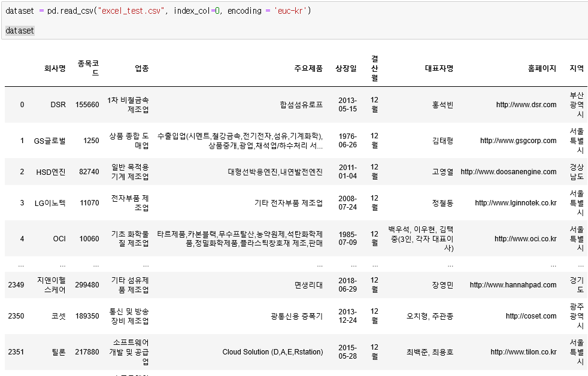Screen dimensions: 588x376
Task: Click product cell Cloud Solution (D,A,E,Rstation)
Action: [272, 352]
